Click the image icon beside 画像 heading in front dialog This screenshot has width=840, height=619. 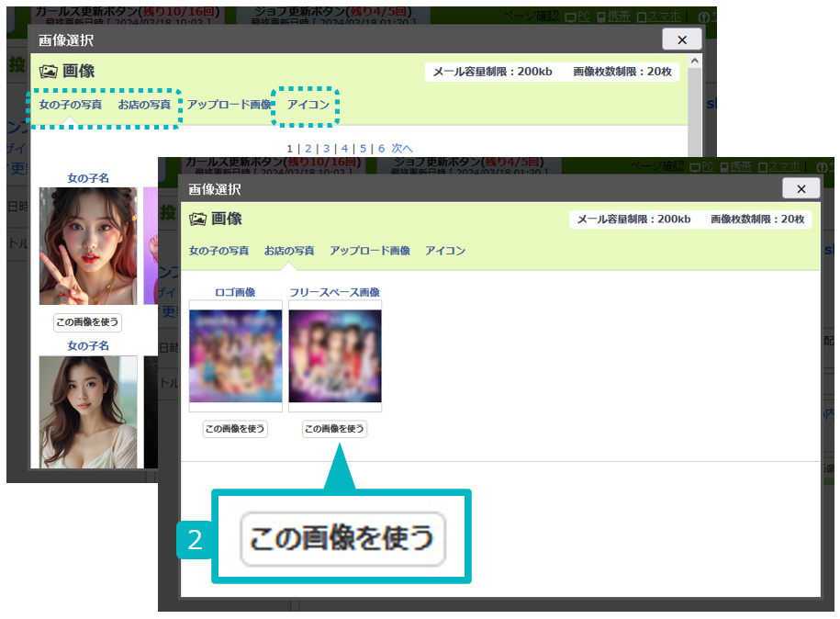point(197,219)
